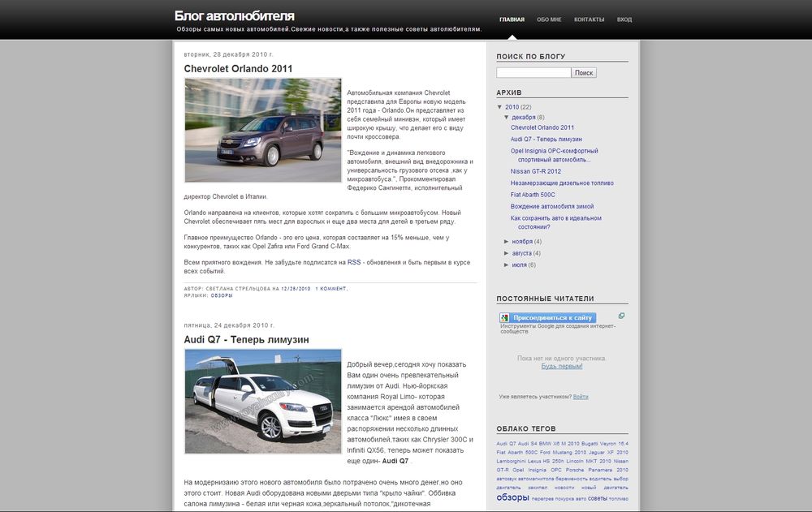Click the обзоры label under the post

(222, 295)
